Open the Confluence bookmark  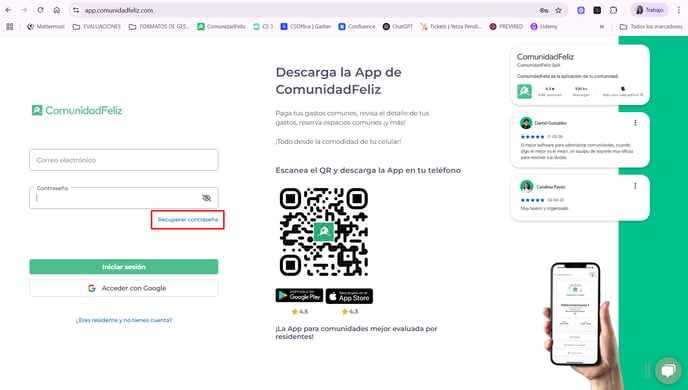[357, 26]
